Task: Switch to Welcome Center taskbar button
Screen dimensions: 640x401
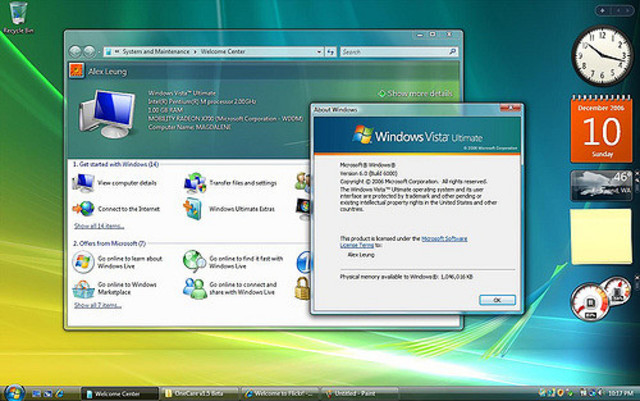Action: 119,394
